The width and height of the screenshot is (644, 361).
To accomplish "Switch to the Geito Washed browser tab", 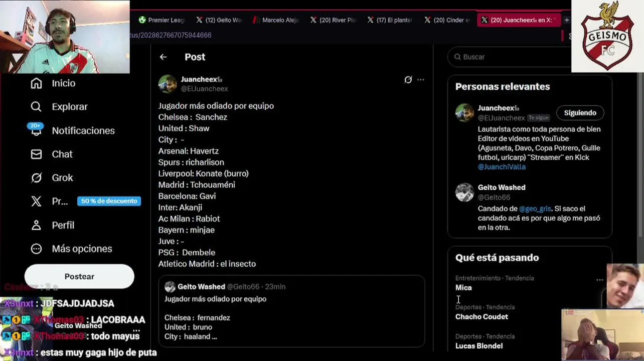I will [x=219, y=20].
